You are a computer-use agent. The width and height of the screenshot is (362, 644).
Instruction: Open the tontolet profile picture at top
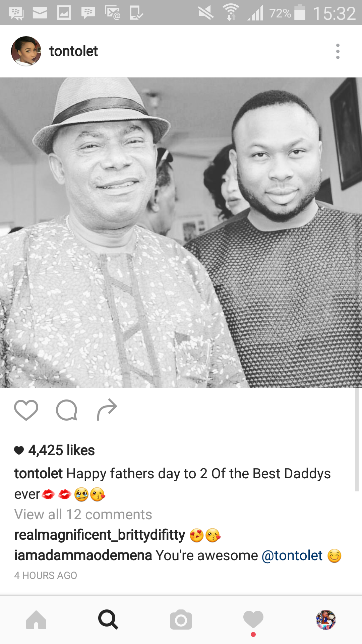tap(26, 51)
